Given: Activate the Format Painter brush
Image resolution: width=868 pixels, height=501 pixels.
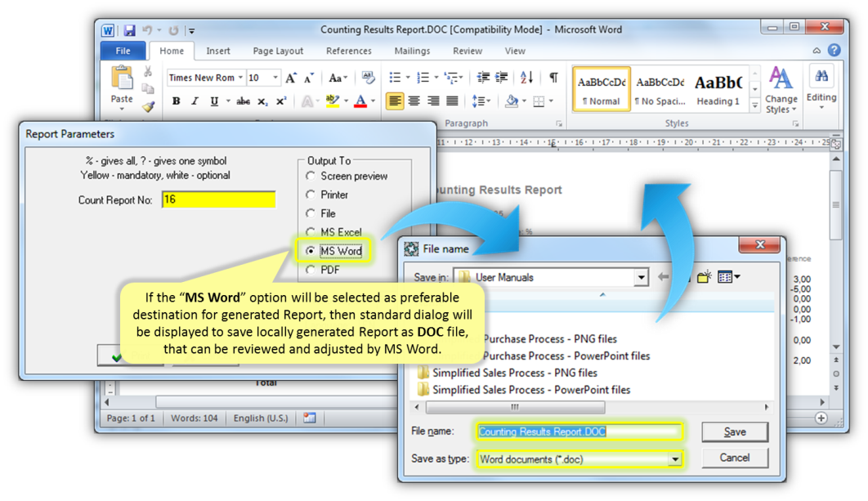Looking at the screenshot, I should tap(148, 106).
